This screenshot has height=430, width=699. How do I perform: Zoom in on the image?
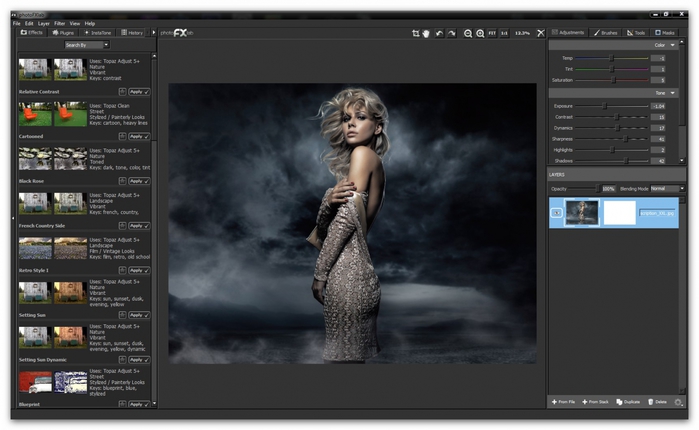[x=480, y=33]
